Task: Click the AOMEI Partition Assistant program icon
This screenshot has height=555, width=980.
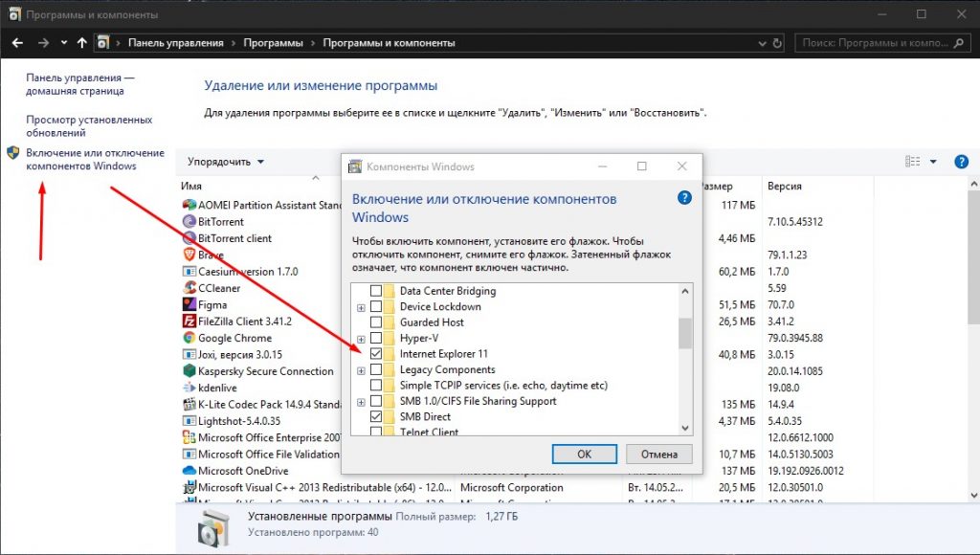Action: click(x=189, y=205)
